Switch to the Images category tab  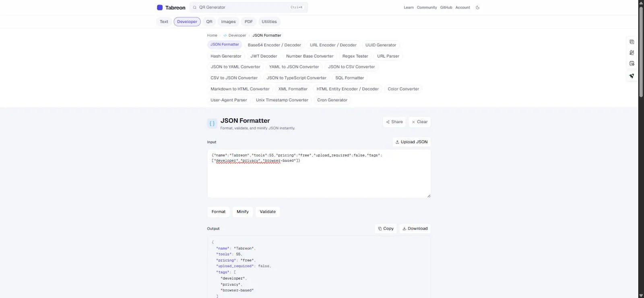click(x=228, y=22)
